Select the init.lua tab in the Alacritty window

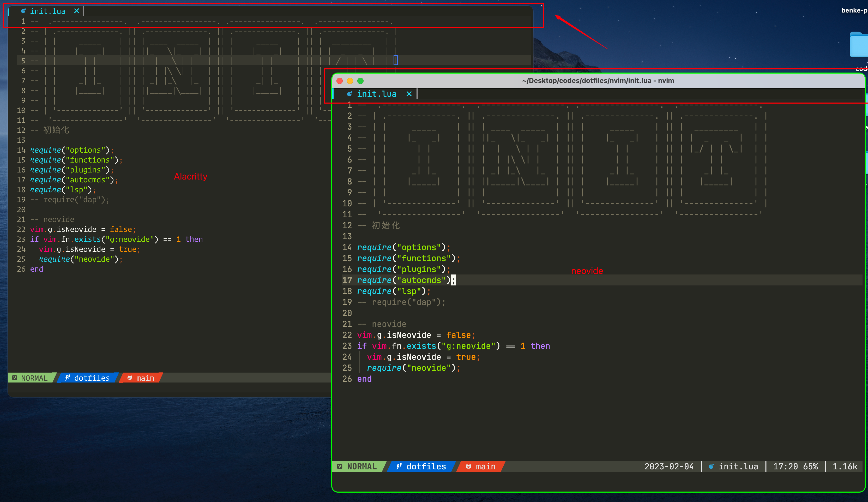pyautogui.click(x=48, y=11)
